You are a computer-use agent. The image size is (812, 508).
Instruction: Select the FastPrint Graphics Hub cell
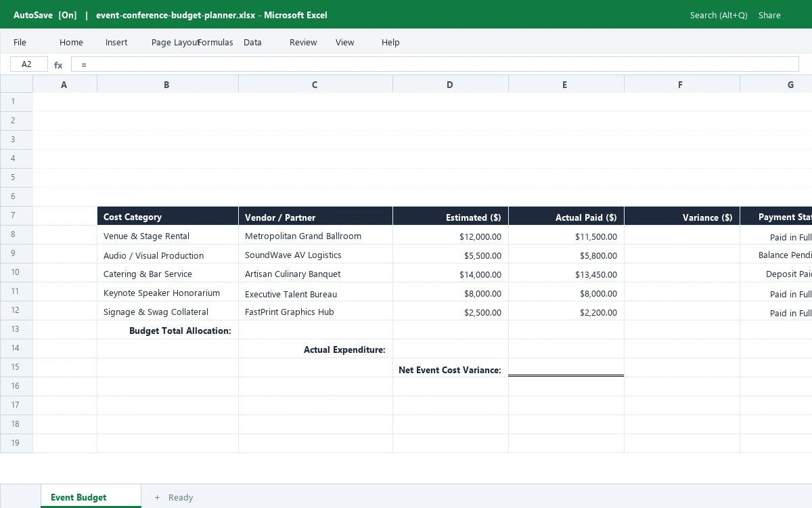(x=315, y=311)
